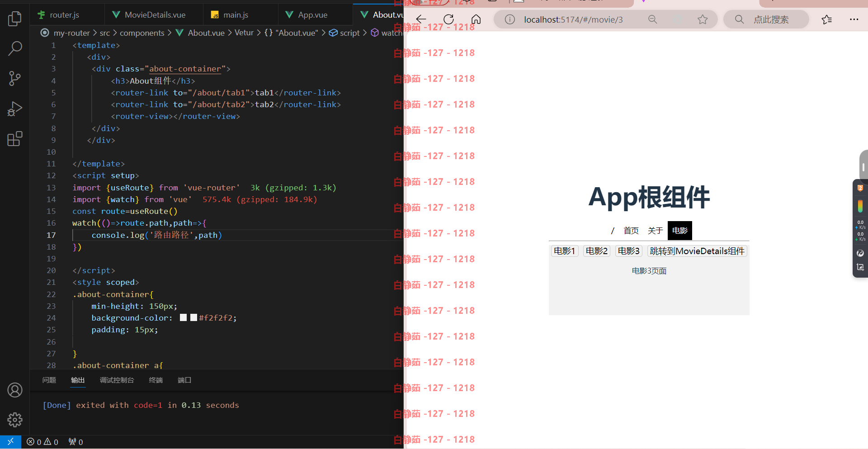
Task: Go back in the browser
Action: pyautogui.click(x=421, y=19)
